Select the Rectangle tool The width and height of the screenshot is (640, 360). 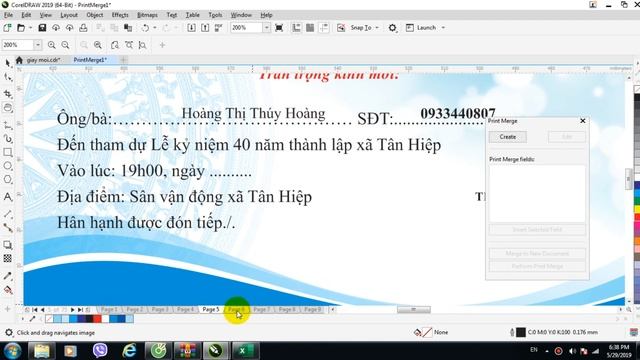coord(7,152)
